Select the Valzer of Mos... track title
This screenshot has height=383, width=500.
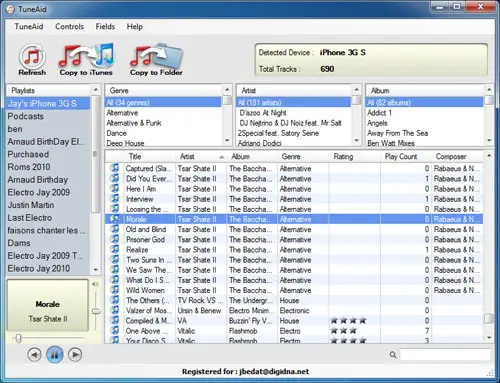(149, 310)
